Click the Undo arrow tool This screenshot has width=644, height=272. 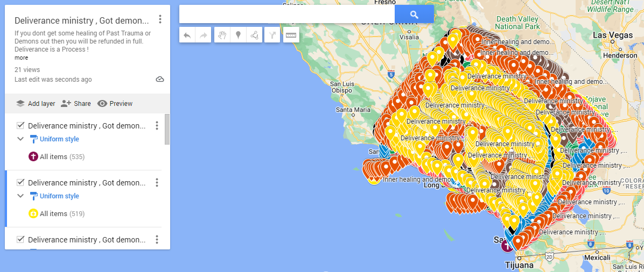tap(187, 35)
